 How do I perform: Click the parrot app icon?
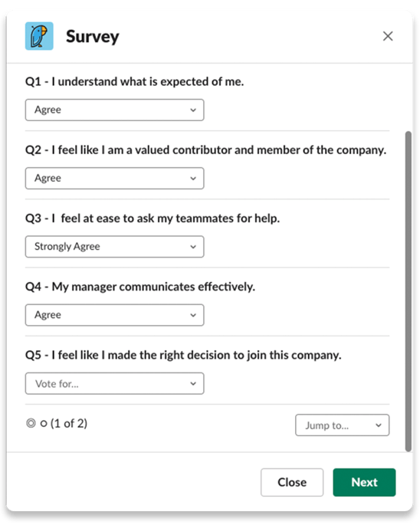pos(39,36)
